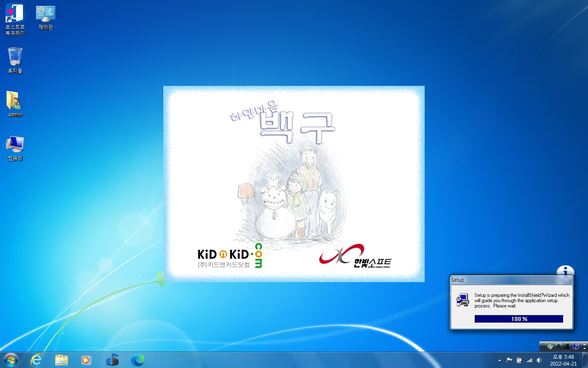Image resolution: width=588 pixels, height=368 pixels.
Task: Open the 호스트로 복귀하기 desktop shortcut
Action: point(15,20)
